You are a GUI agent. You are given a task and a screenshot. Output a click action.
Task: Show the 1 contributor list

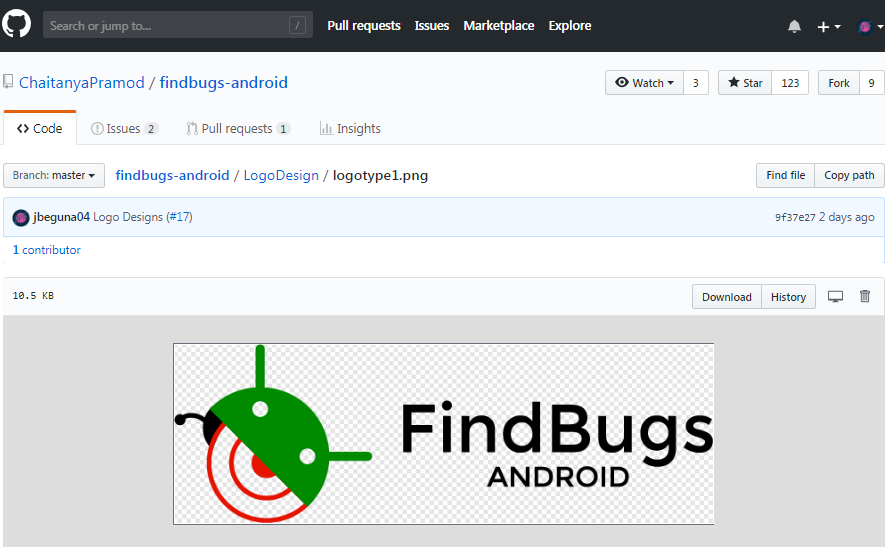(47, 250)
